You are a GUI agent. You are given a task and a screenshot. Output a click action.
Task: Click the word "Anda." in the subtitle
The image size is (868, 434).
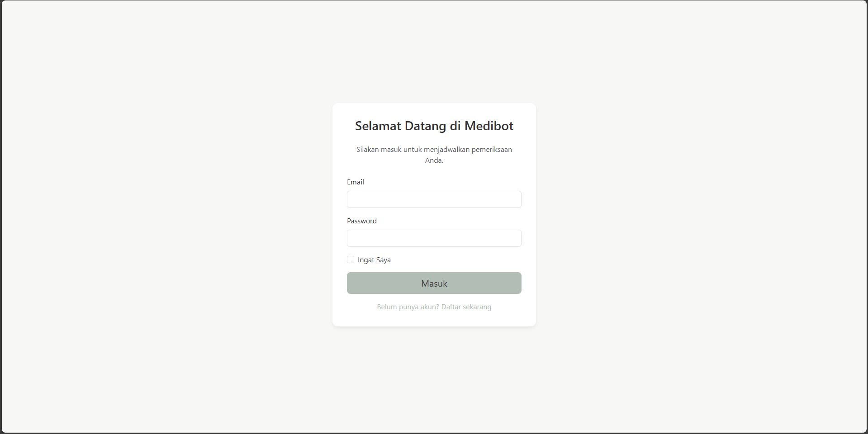pos(434,160)
